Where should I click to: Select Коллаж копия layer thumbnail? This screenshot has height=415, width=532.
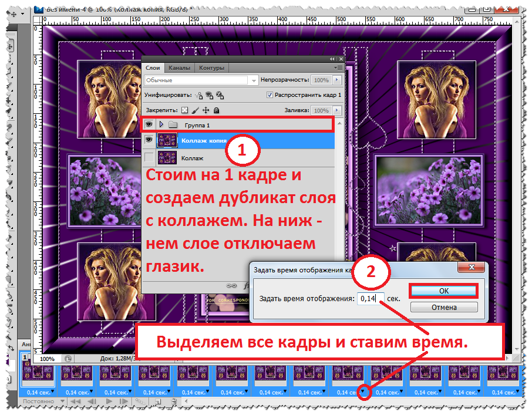(167, 140)
